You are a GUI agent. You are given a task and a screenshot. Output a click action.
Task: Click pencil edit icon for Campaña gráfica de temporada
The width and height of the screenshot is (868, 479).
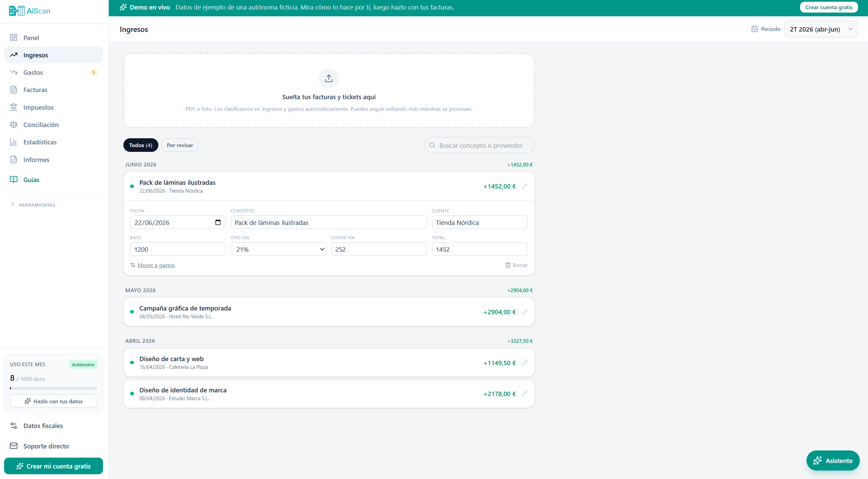point(524,312)
